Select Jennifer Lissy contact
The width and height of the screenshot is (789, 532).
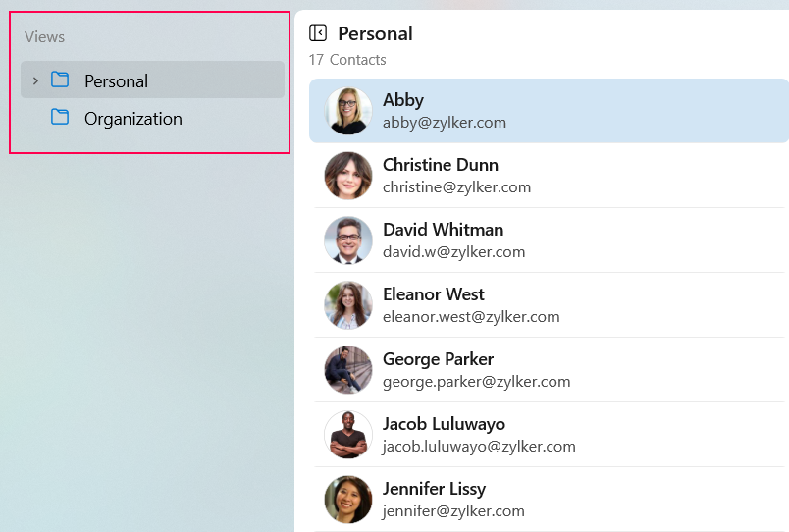(x=549, y=500)
